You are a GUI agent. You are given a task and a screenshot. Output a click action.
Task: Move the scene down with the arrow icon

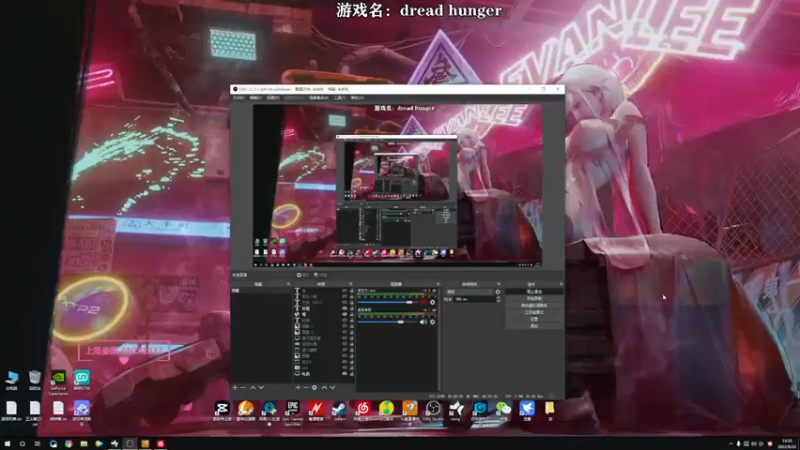point(261,387)
